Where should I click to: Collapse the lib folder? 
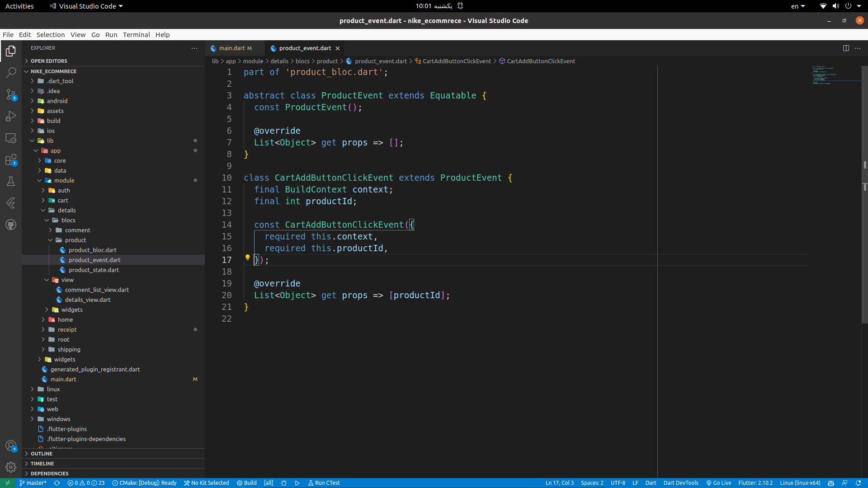[x=113, y=141]
